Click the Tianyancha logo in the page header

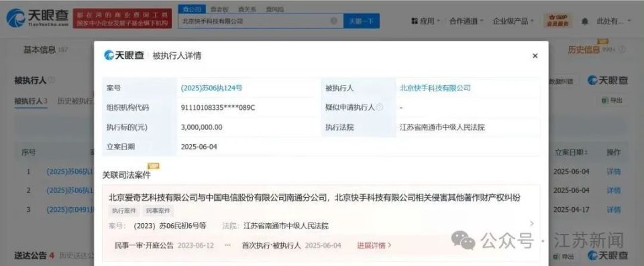point(37,18)
